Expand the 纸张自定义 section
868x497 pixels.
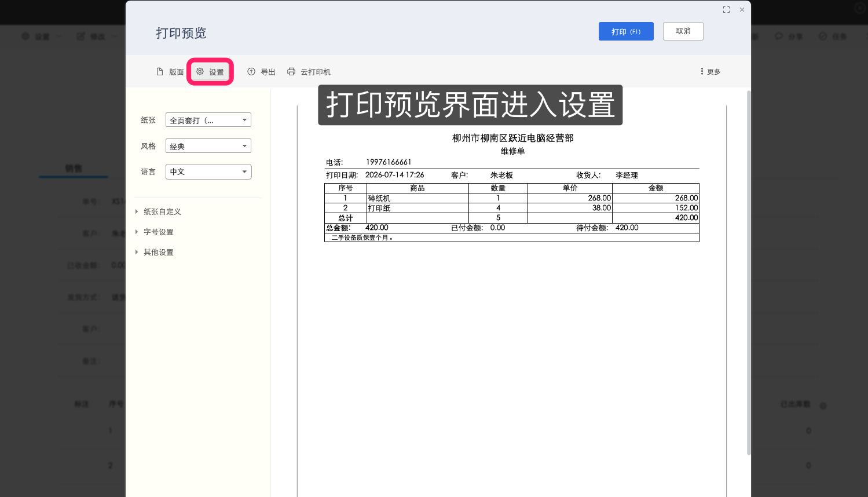158,211
